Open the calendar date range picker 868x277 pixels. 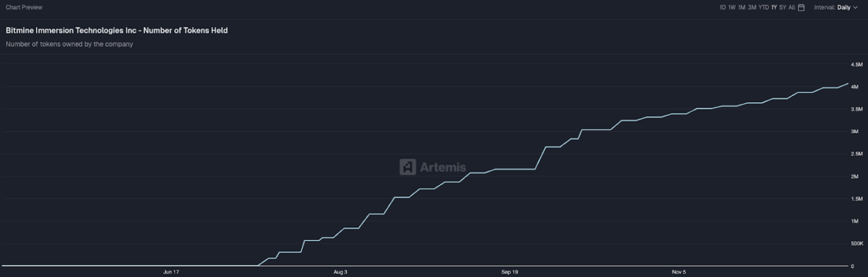[801, 7]
